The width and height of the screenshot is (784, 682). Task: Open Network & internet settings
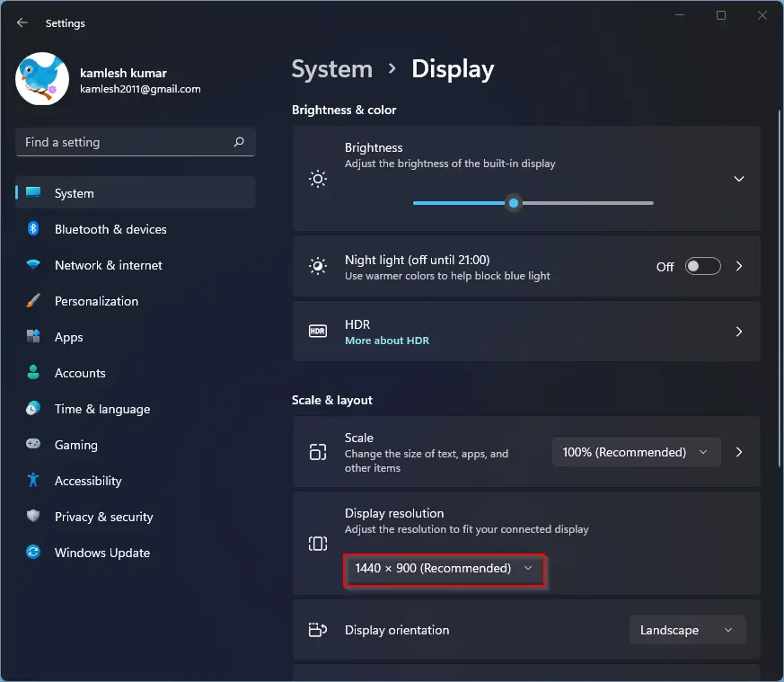(x=136, y=265)
